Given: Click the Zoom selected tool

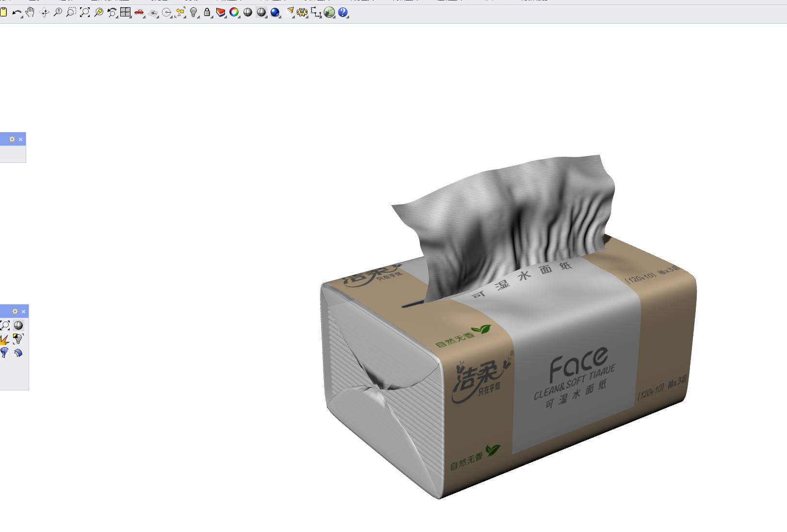Looking at the screenshot, I should point(98,12).
